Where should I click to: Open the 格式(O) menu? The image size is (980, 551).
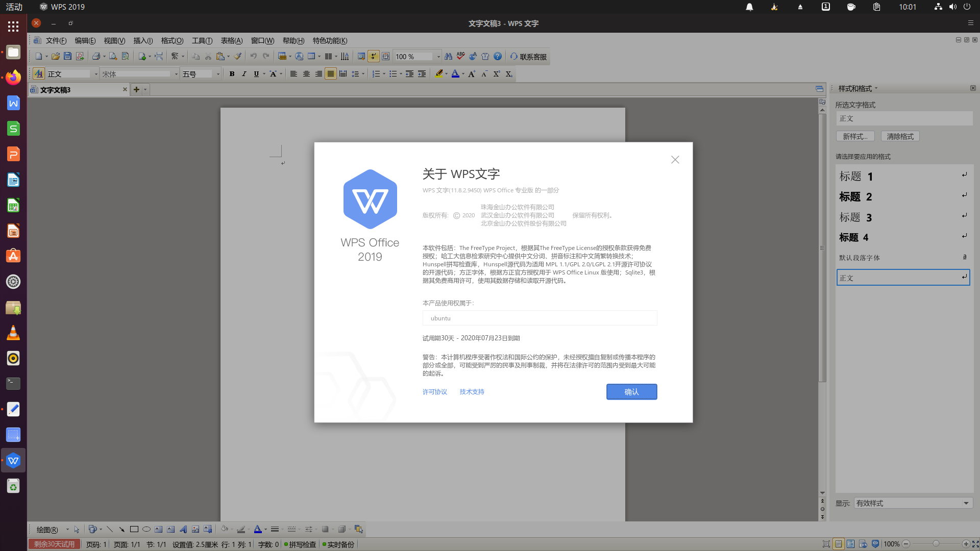[x=173, y=41]
